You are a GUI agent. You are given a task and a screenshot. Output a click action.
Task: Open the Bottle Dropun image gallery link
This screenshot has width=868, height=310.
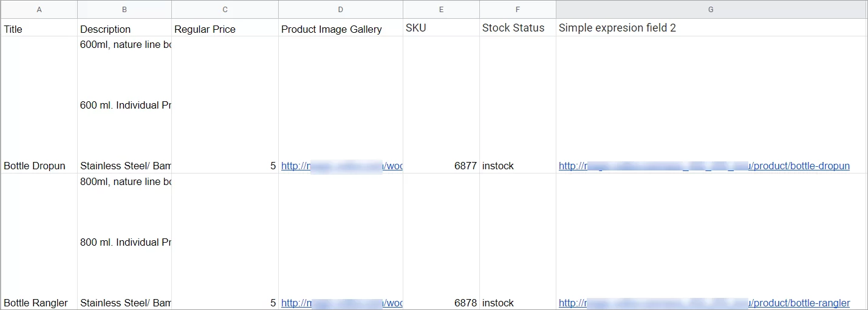point(341,166)
